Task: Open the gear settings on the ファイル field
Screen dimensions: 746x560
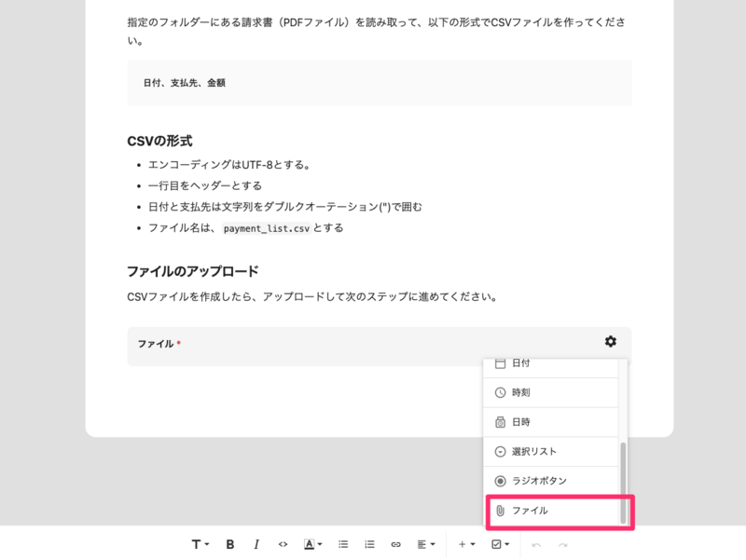Action: [x=611, y=341]
